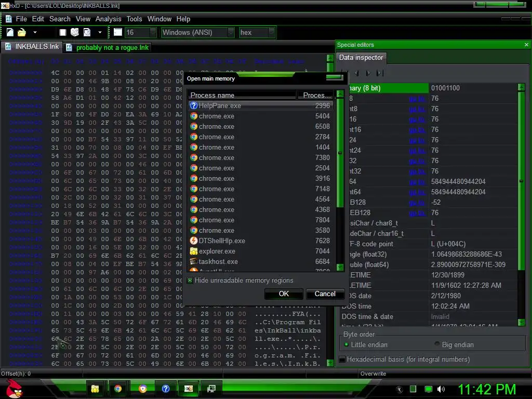Click the Help question mark taskbar icon
Screen dimensions: 532x399
click(x=166, y=389)
